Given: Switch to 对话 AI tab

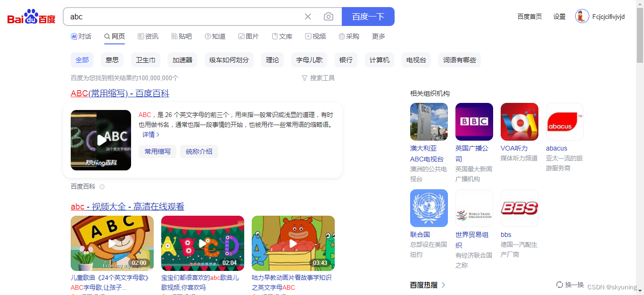Looking at the screenshot, I should click(81, 36).
